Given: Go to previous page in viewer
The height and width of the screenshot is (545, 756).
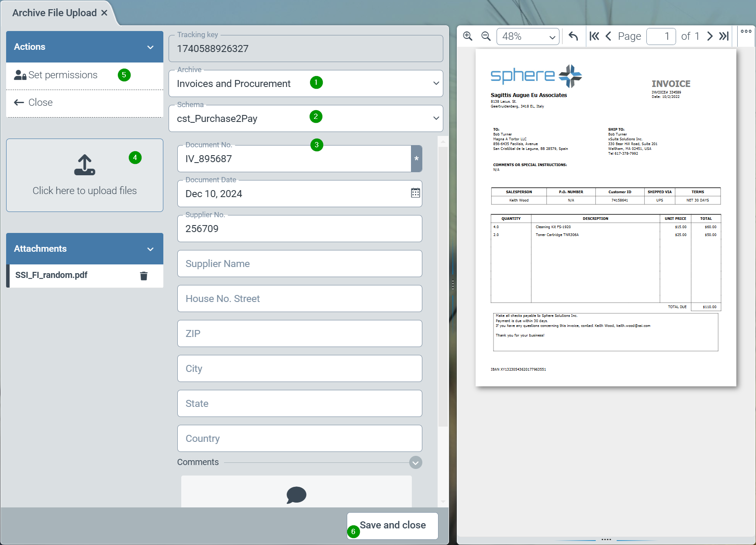Looking at the screenshot, I should [x=608, y=36].
